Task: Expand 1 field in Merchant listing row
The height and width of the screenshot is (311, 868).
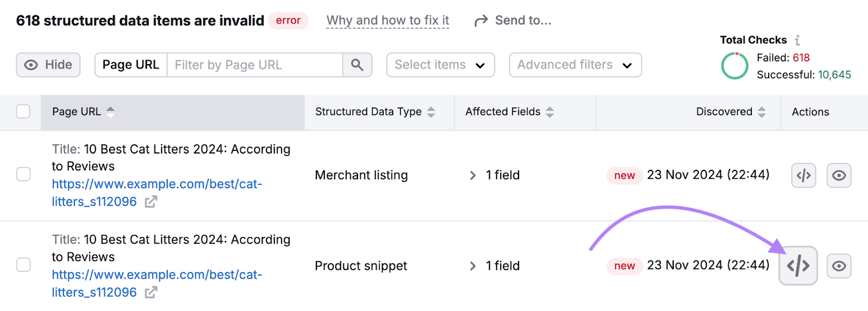Action: coord(473,175)
